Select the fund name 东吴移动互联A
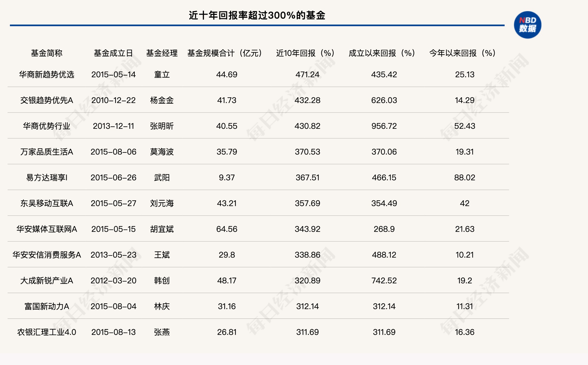 [x=47, y=203]
